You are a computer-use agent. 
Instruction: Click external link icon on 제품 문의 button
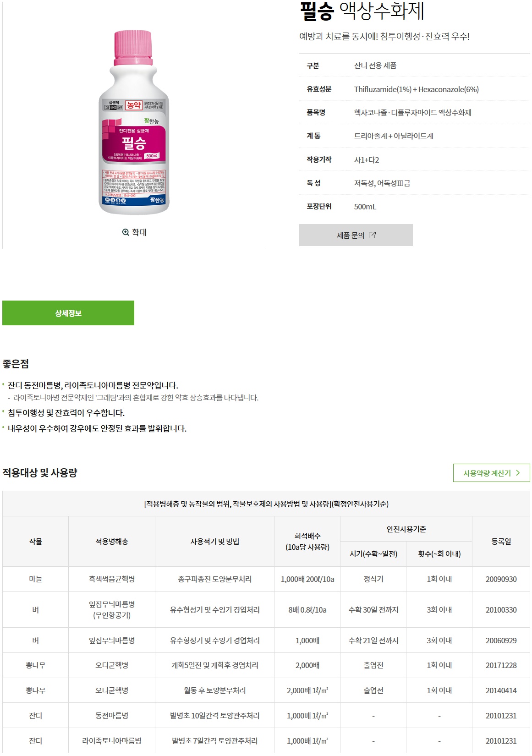[372, 235]
